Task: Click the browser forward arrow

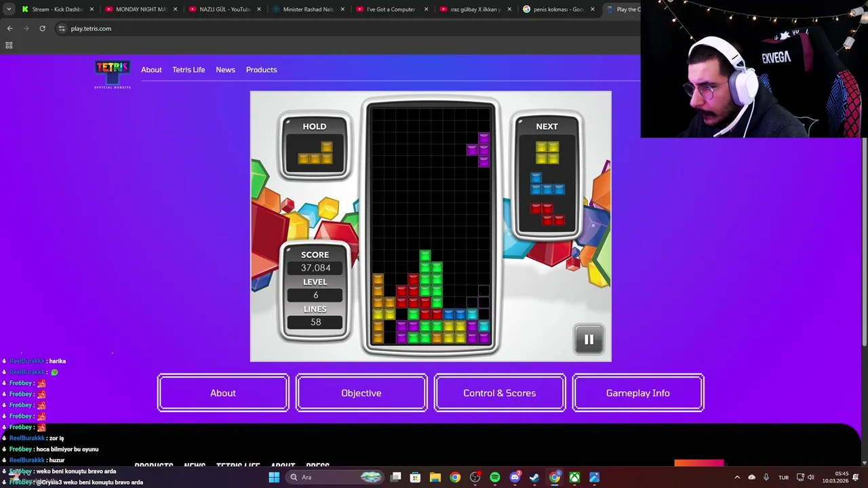Action: coord(26,28)
